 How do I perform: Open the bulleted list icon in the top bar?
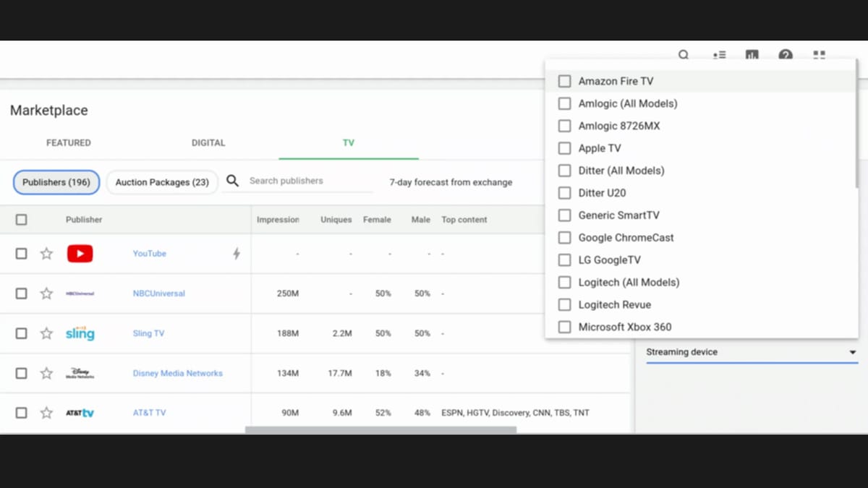click(719, 55)
